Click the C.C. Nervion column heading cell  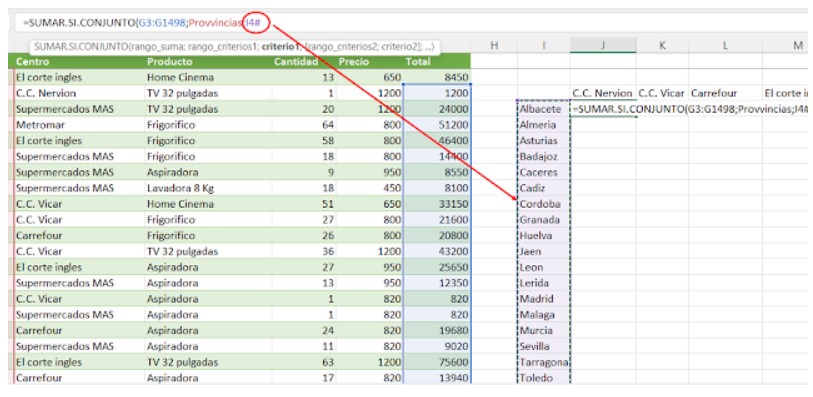point(603,94)
